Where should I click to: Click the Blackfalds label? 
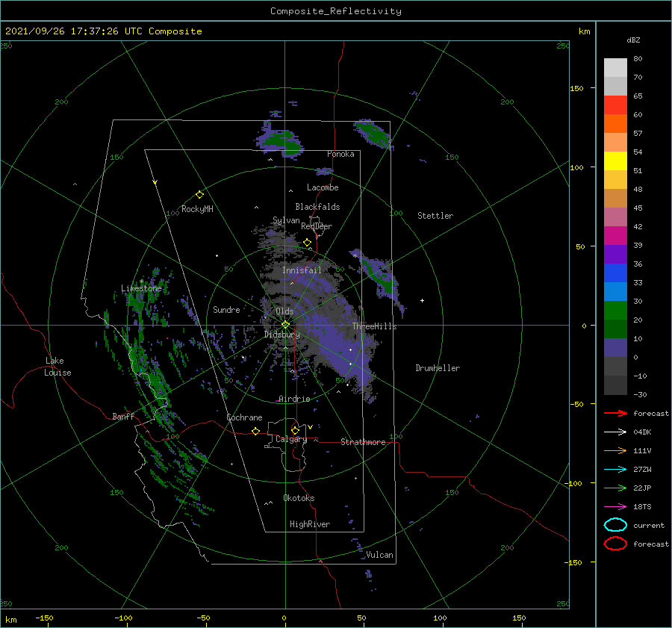(x=317, y=207)
